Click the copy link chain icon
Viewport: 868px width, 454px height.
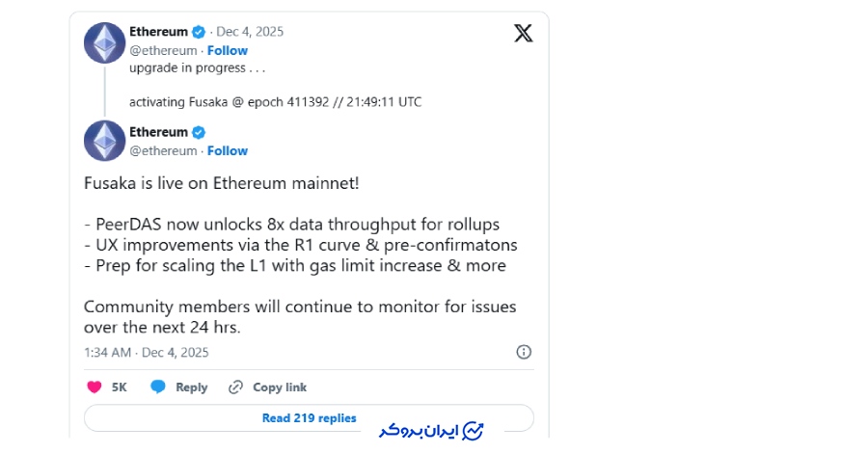(x=235, y=387)
